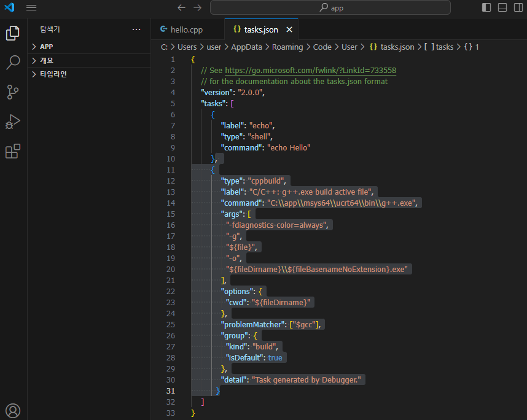This screenshot has width=527, height=420.
Task: Click the hamburger menu icon
Action: click(31, 7)
